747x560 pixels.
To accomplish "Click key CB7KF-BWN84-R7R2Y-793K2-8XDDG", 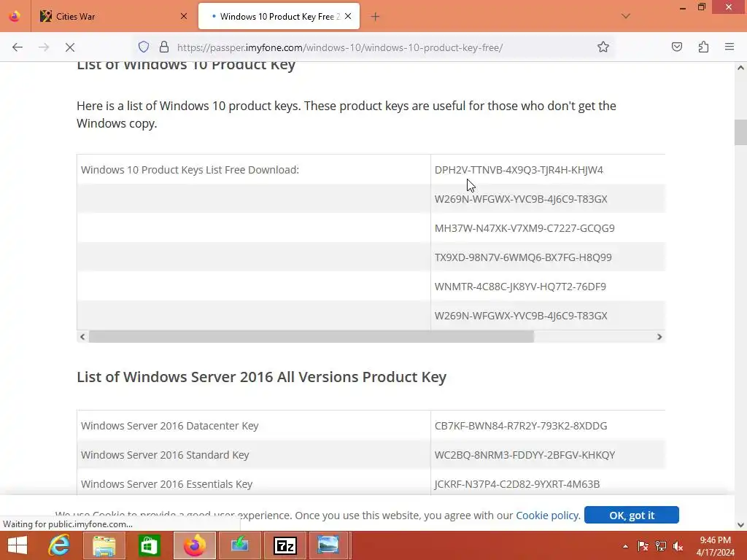I will pyautogui.click(x=521, y=426).
